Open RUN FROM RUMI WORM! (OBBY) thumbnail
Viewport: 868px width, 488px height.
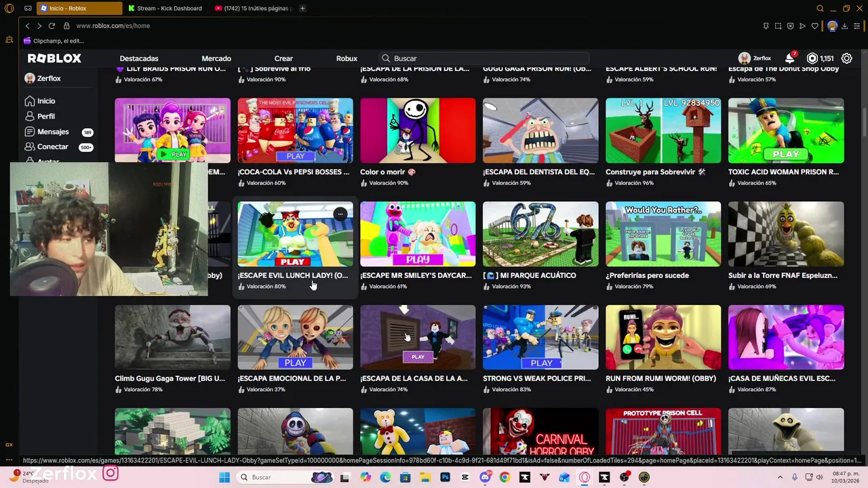[x=663, y=337]
